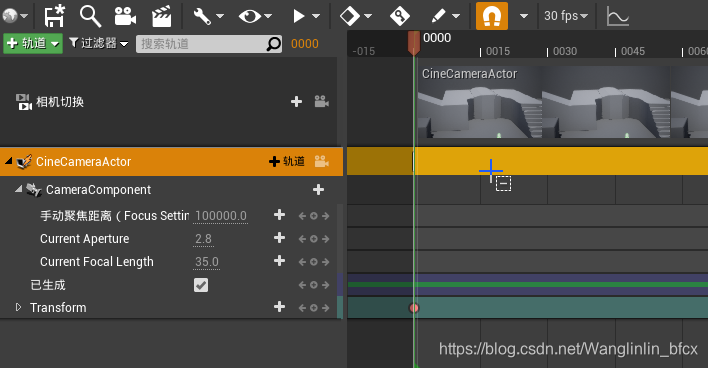Collapse the CameraComponent track
Screen dimensions: 708x368
pos(18,189)
